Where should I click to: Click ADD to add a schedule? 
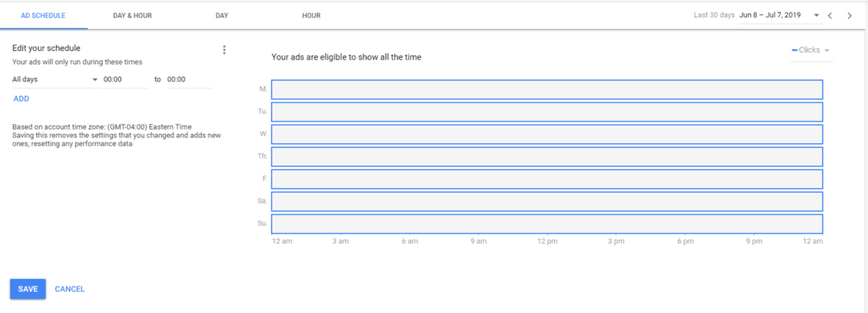click(x=21, y=98)
